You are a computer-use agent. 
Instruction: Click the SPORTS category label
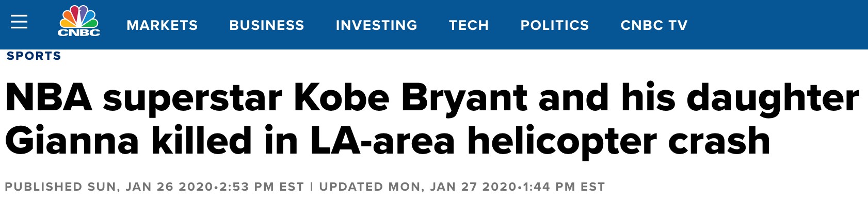coord(34,56)
